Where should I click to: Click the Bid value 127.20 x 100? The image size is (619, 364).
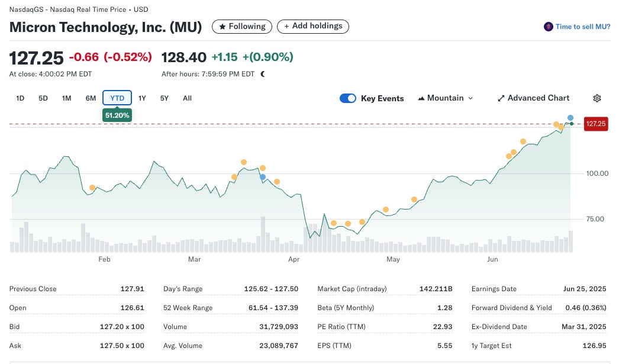tap(122, 327)
